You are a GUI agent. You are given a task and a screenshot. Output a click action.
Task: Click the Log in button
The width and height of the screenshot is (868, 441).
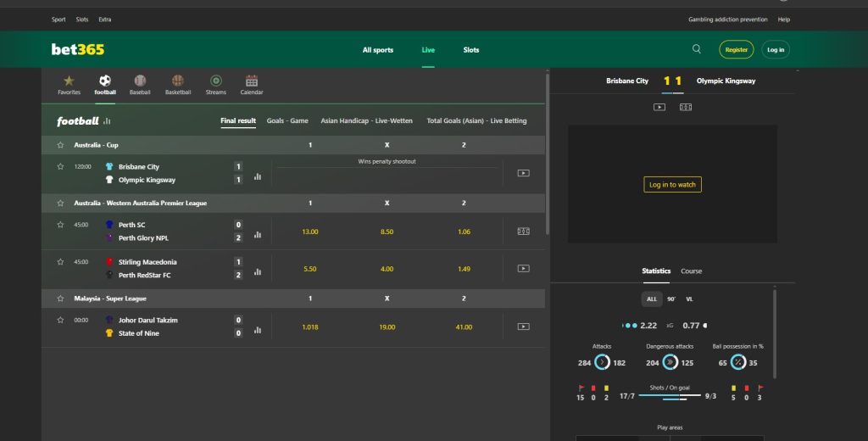pyautogui.click(x=776, y=49)
